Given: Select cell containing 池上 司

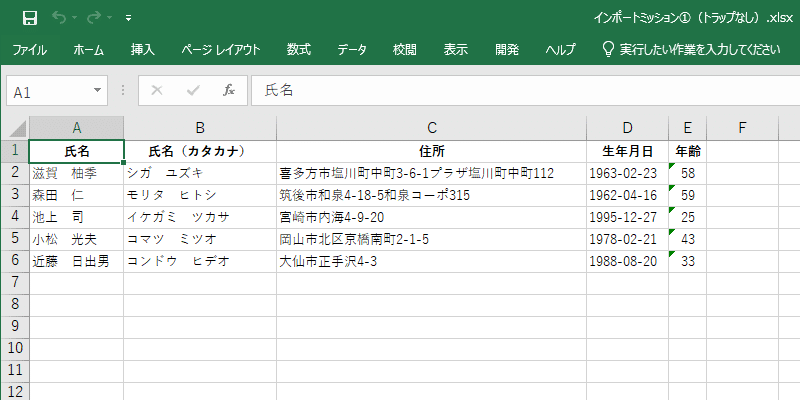Looking at the screenshot, I should 77,217.
